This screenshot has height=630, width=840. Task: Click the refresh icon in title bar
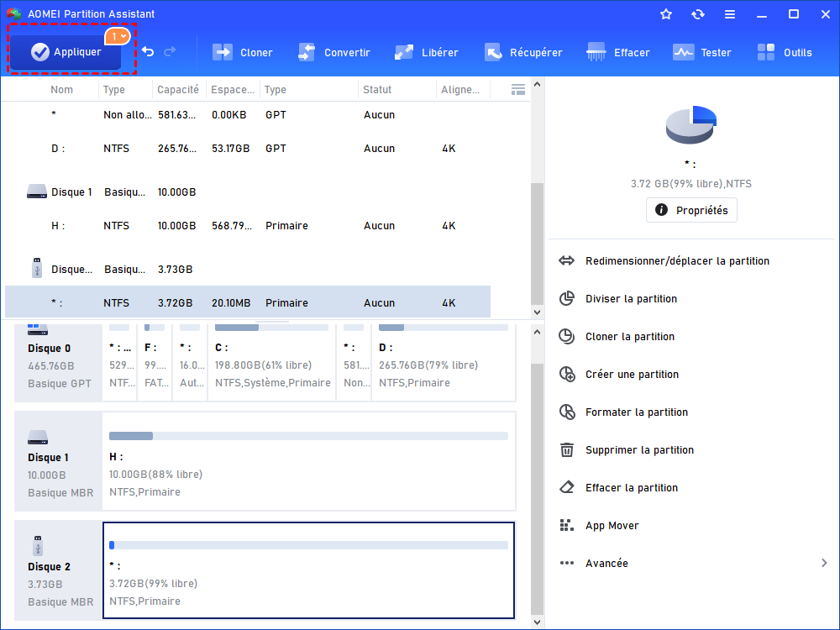(697, 14)
